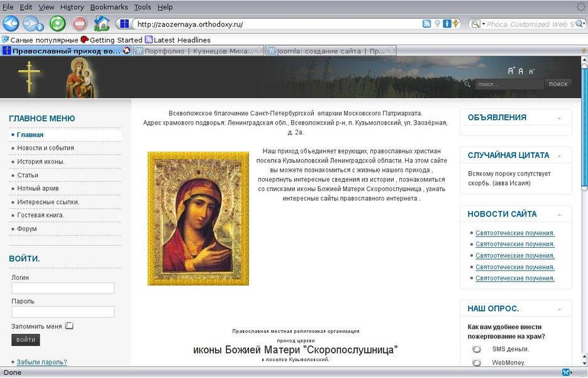Viewport: 588px width, 378px height.
Task: Check the Запомнить меня checkbox
Action: pos(69,326)
